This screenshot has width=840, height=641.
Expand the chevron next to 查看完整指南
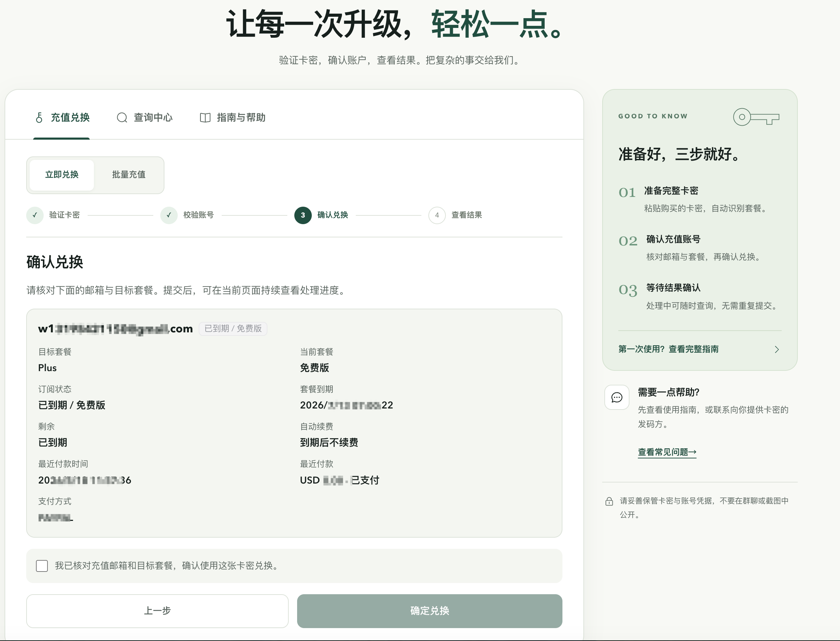tap(777, 349)
